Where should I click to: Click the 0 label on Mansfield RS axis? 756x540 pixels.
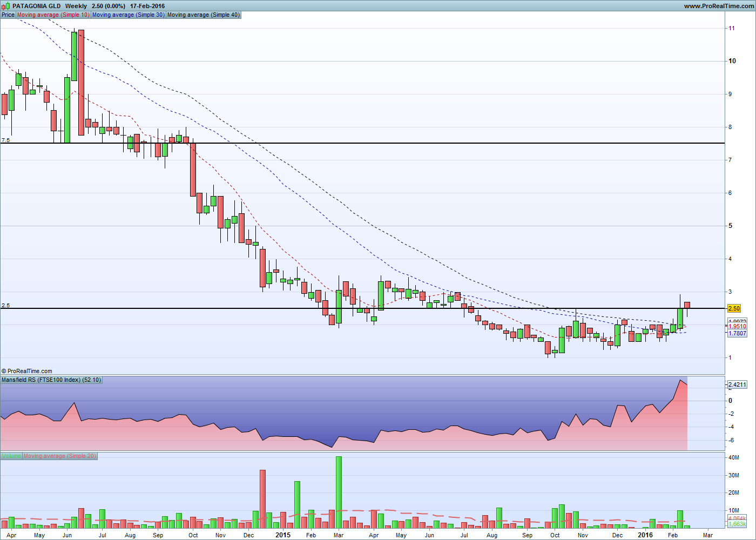tap(731, 401)
